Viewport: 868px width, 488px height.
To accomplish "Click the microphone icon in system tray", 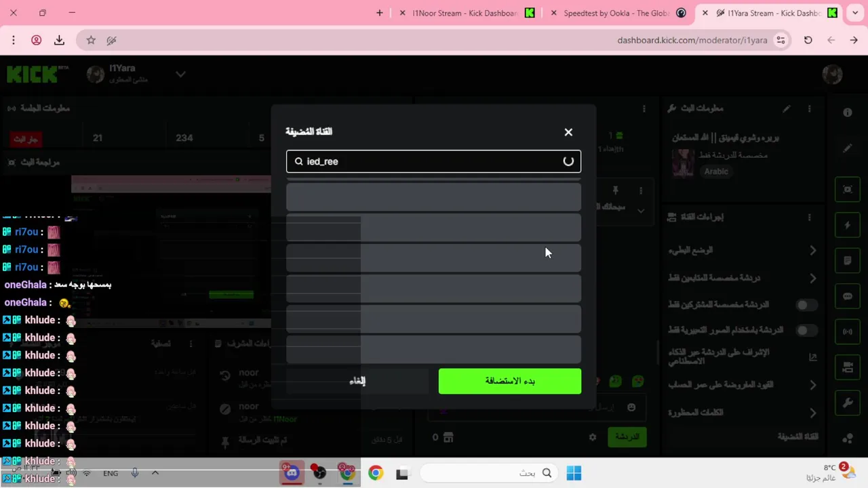I will 134,473.
